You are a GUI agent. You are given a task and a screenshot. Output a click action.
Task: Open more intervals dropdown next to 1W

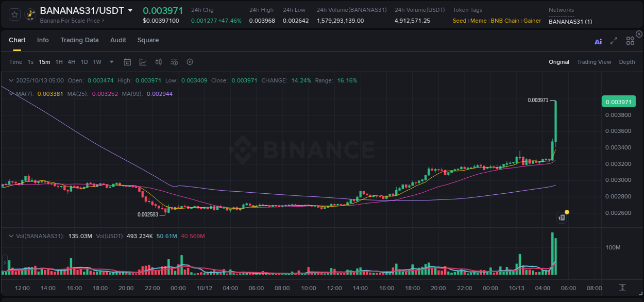point(111,62)
